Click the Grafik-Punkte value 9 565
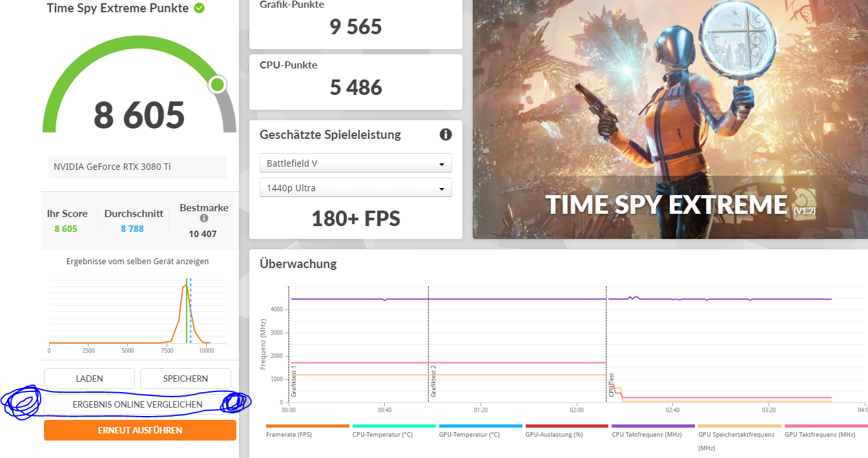This screenshot has height=458, width=868. click(356, 27)
